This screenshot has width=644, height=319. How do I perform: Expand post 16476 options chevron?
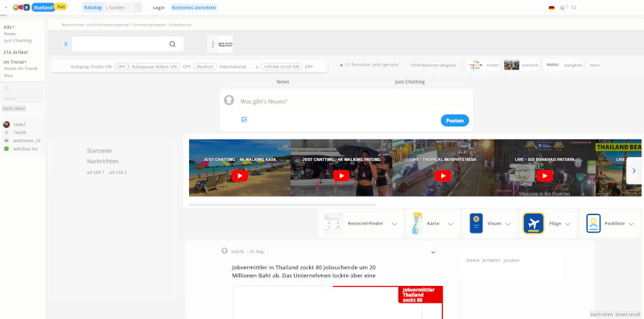coord(433,252)
